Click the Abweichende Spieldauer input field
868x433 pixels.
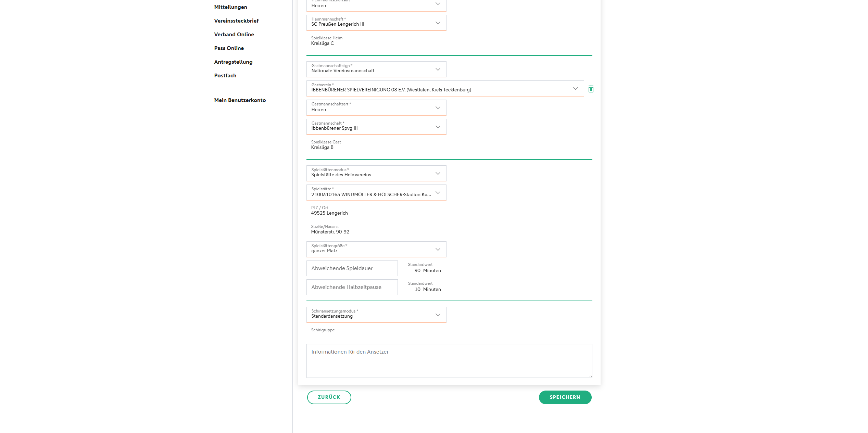tap(352, 268)
